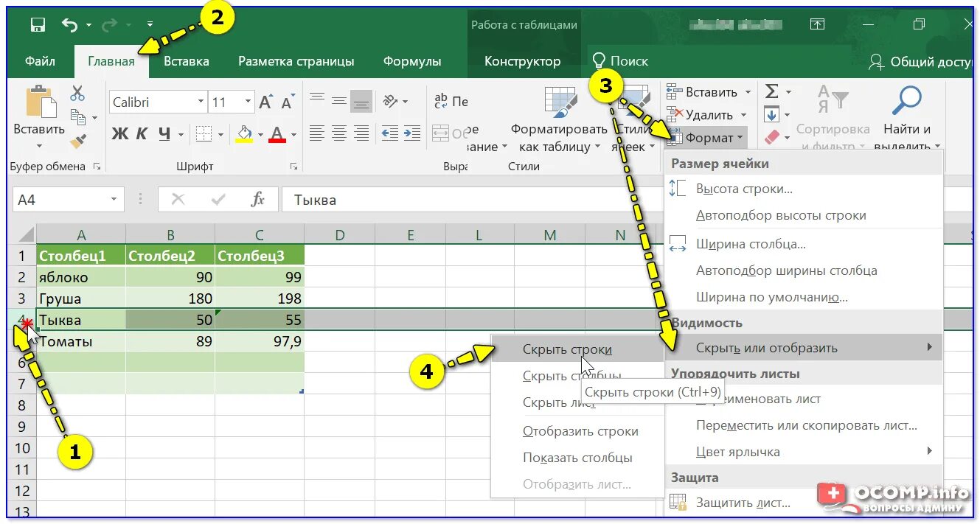Change text orientation with the angled ab icon
This screenshot has height=524, width=980.
pos(391,101)
